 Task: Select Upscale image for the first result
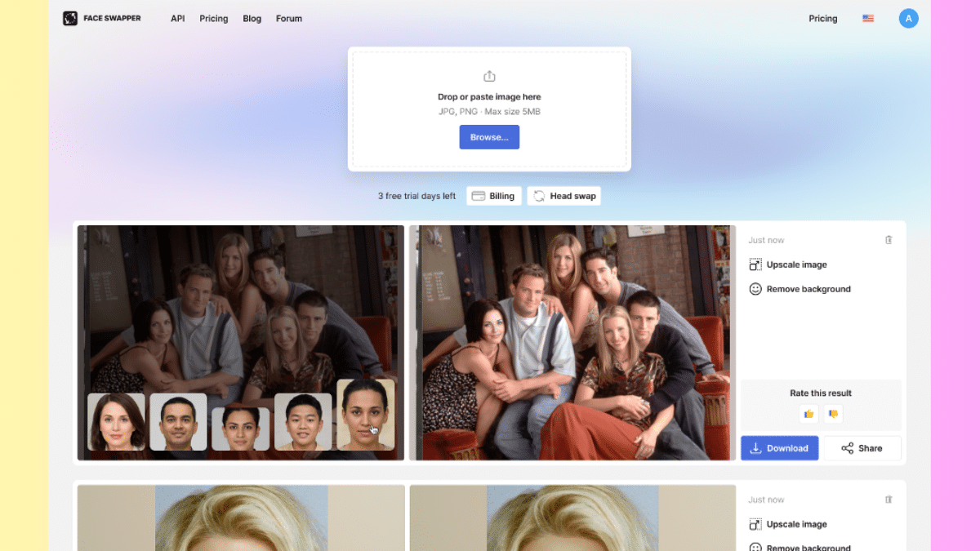click(788, 264)
